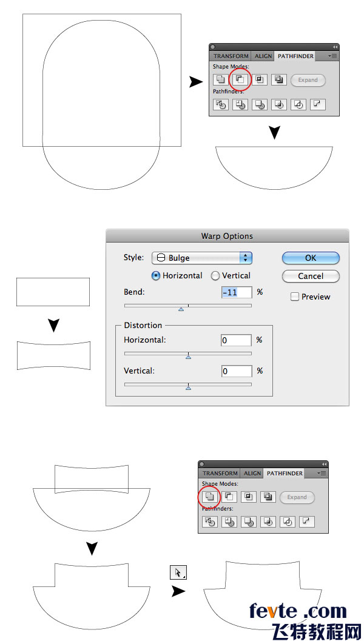364x644 pixels.
Task: Click Outline icon in upper Pathfinder panel
Action: click(x=298, y=104)
